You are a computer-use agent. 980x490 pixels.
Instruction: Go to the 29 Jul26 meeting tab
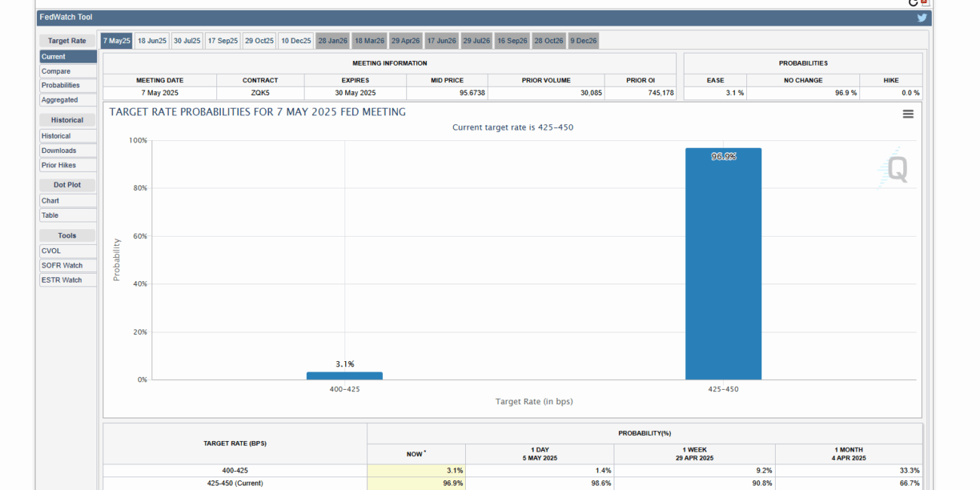coord(476,41)
